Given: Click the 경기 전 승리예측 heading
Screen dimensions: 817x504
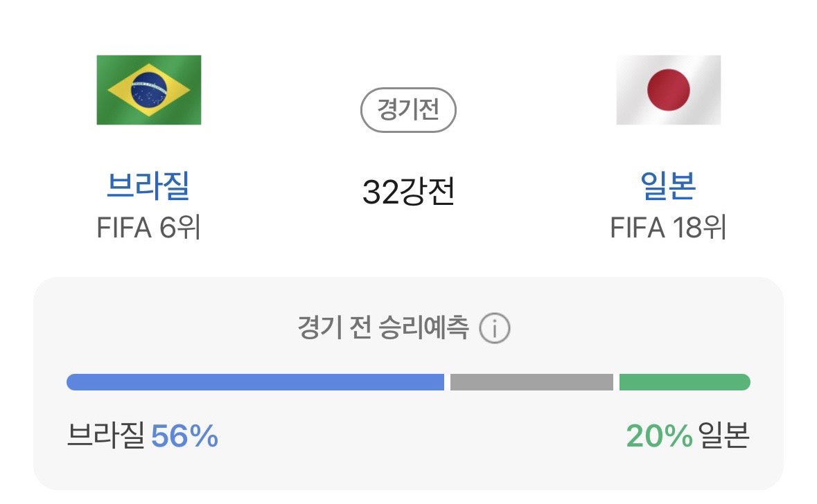Looking at the screenshot, I should (383, 327).
